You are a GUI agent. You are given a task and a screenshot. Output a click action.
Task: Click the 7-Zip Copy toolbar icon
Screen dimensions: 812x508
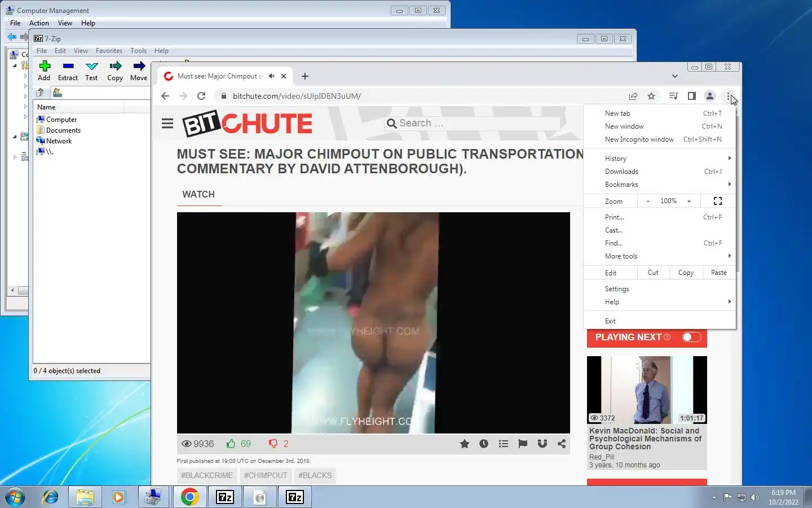pyautogui.click(x=116, y=66)
